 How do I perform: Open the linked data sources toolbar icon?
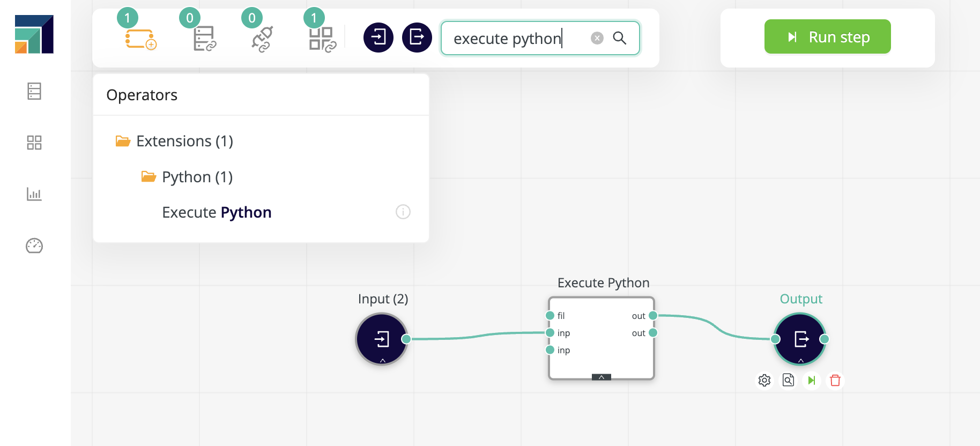click(204, 39)
